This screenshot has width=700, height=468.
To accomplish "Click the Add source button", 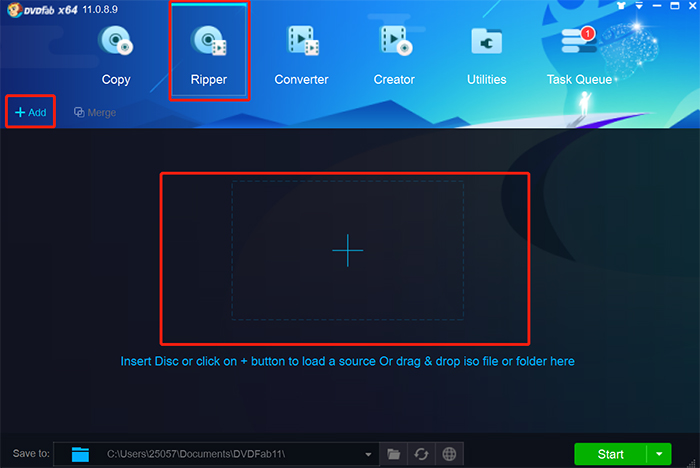I will tap(30, 112).
